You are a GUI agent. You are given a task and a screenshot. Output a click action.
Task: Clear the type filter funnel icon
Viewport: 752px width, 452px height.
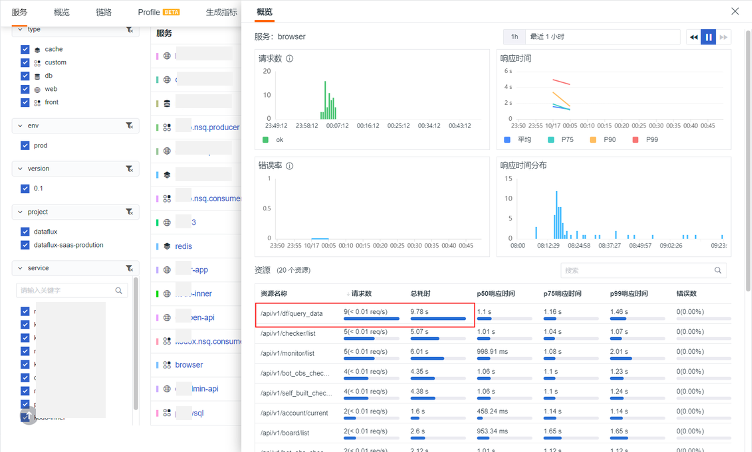[129, 30]
